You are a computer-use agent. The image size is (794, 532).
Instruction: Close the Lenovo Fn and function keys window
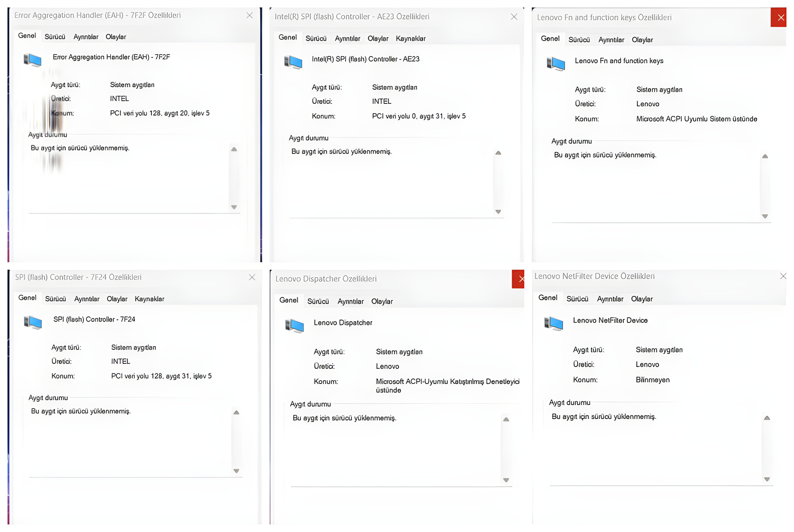(779, 17)
